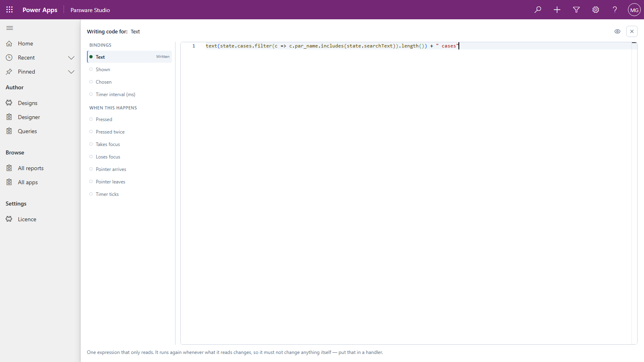Click the All reports sidebar icon
644x362 pixels.
click(9, 168)
